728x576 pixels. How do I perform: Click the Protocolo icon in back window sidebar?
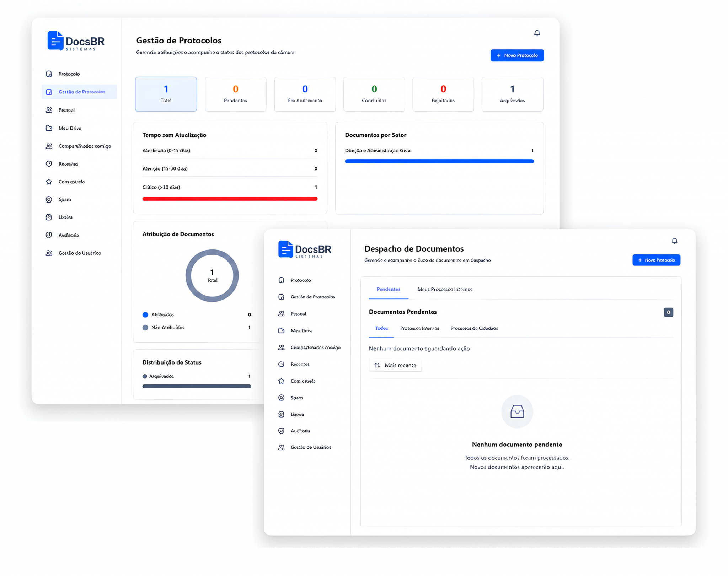(x=49, y=74)
